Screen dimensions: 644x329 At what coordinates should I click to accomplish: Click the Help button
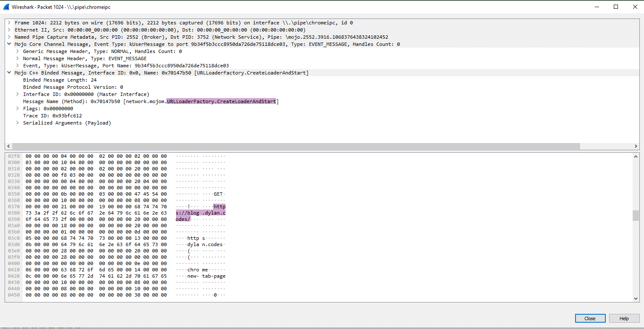point(624,318)
